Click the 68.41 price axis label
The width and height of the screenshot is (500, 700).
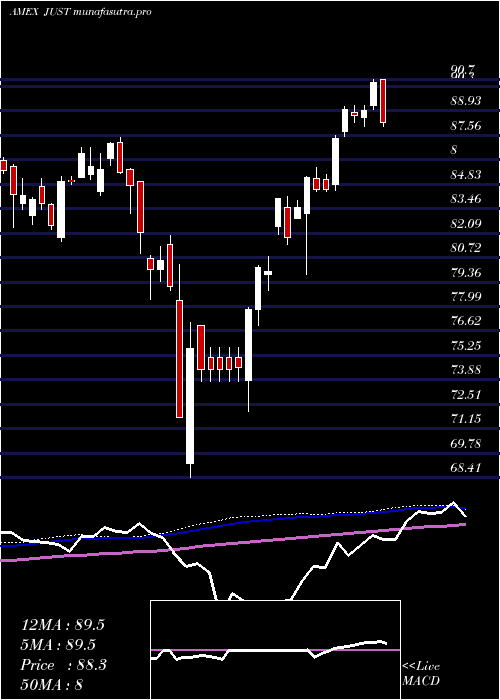466,468
